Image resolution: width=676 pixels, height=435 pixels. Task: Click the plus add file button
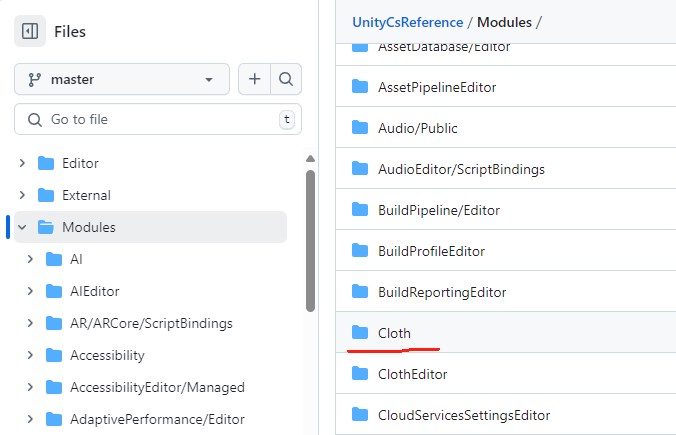tap(254, 79)
